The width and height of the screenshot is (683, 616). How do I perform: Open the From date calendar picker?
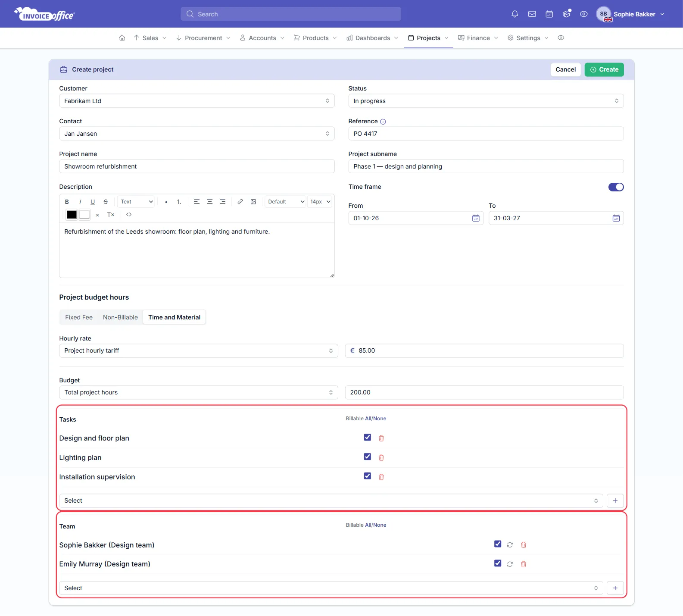click(x=476, y=218)
